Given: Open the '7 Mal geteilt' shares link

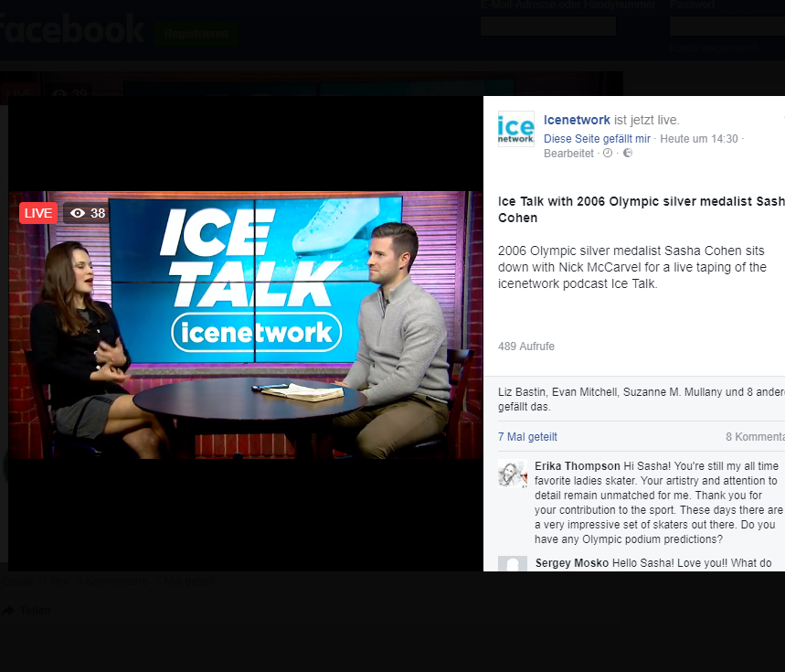Looking at the screenshot, I should coord(527,437).
